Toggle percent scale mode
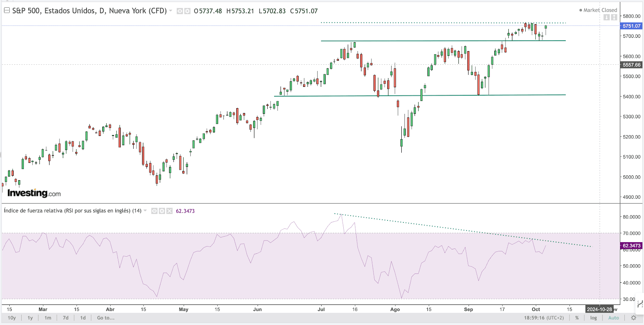644x325 pixels. point(577,318)
